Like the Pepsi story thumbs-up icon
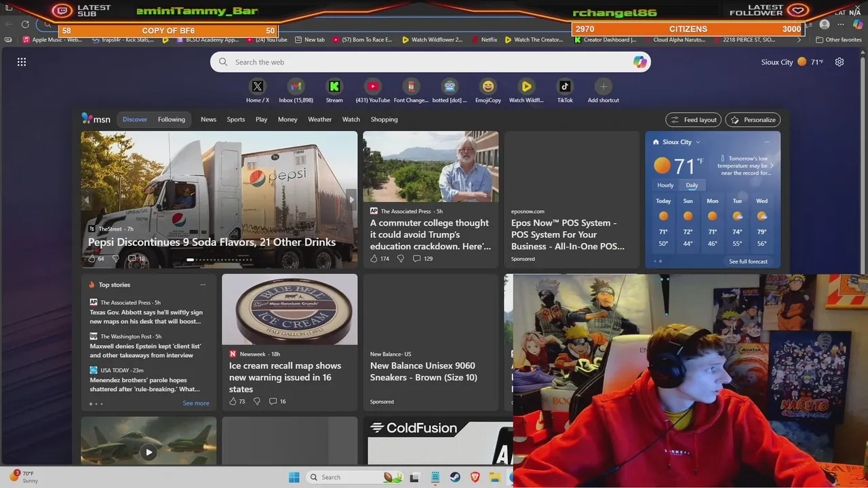This screenshot has height=488, width=868. pyautogui.click(x=92, y=258)
